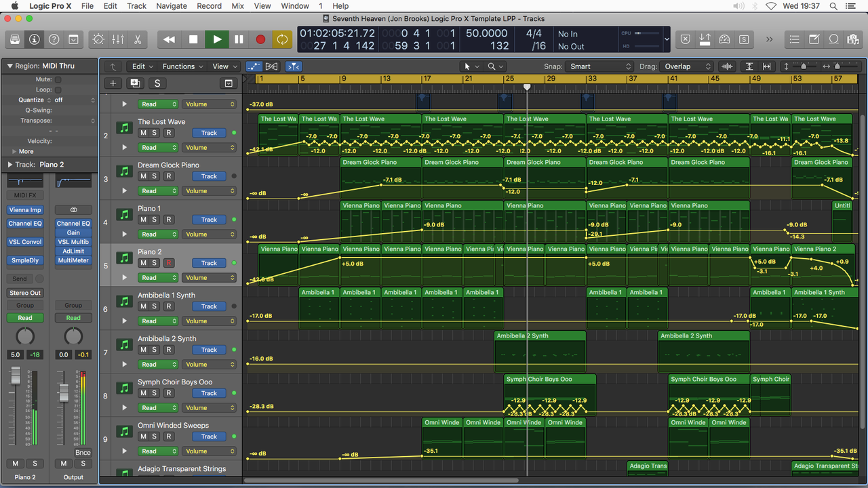Click the Stop transport button
This screenshot has height=488, width=868.
pos(193,39)
